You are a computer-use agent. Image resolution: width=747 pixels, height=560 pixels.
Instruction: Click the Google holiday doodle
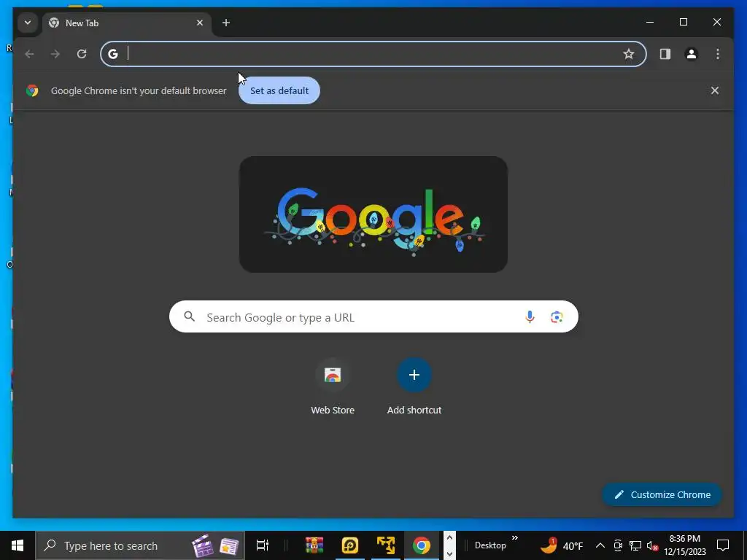(x=373, y=214)
